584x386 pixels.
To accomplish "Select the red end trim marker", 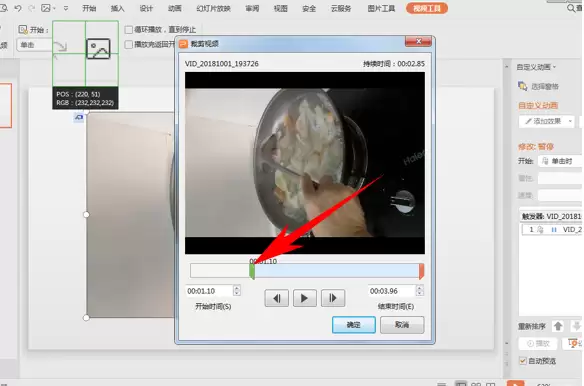I will coord(421,271).
